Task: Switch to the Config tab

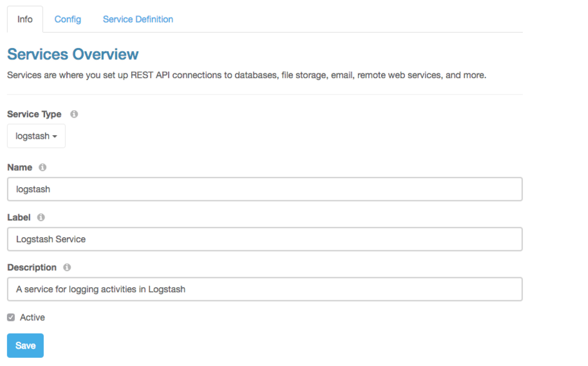Action: [67, 19]
